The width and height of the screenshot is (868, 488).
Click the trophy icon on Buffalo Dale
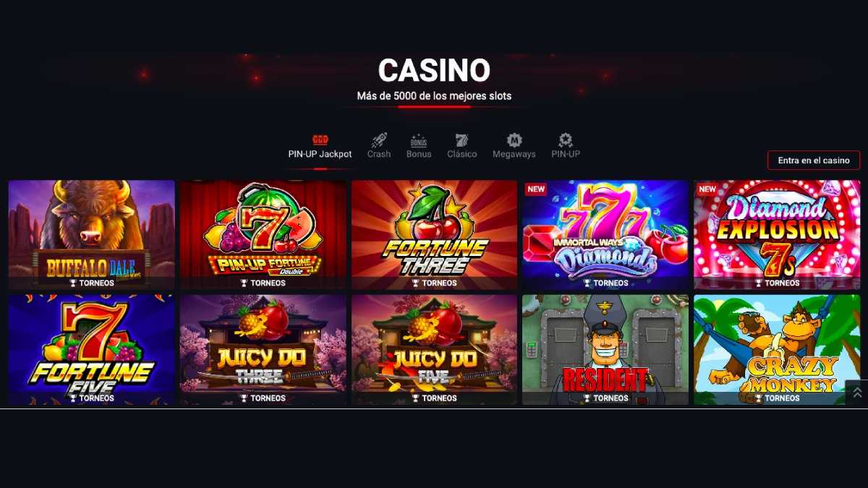(73, 283)
